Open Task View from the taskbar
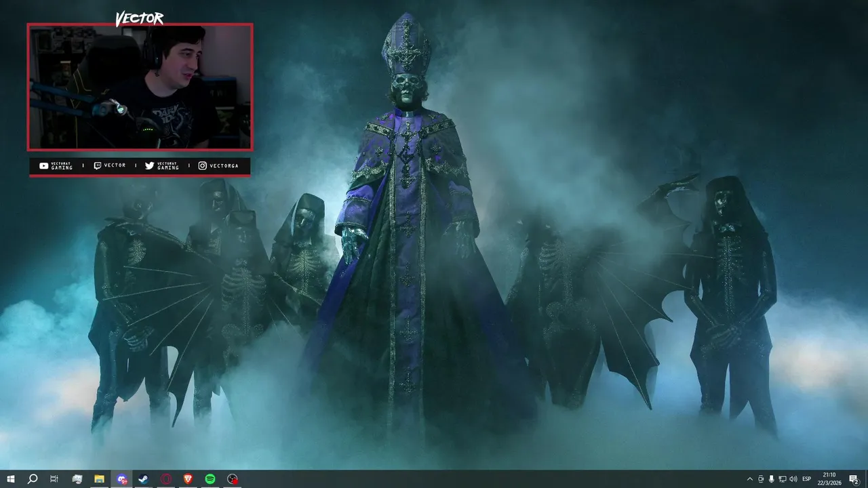 click(54, 479)
